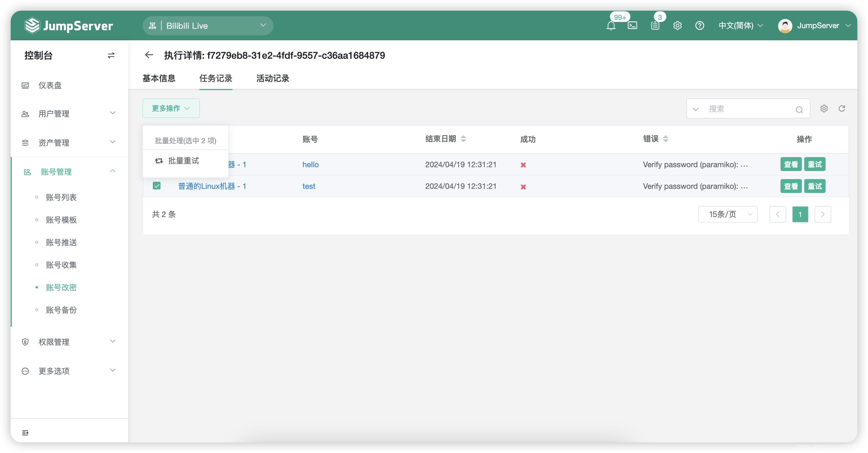Toggle the 控制台 view switch icon
Viewport: 868px width, 453px height.
(111, 55)
